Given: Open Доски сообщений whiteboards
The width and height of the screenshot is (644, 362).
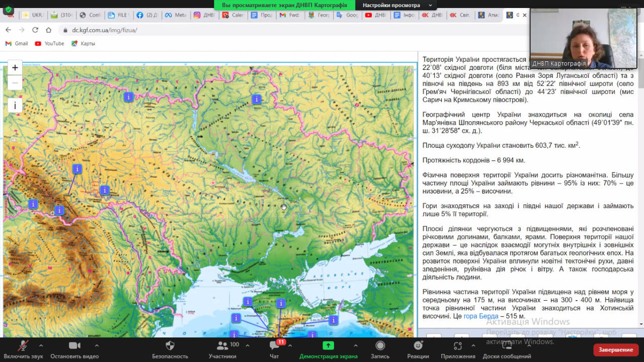Looking at the screenshot, I should (x=507, y=350).
